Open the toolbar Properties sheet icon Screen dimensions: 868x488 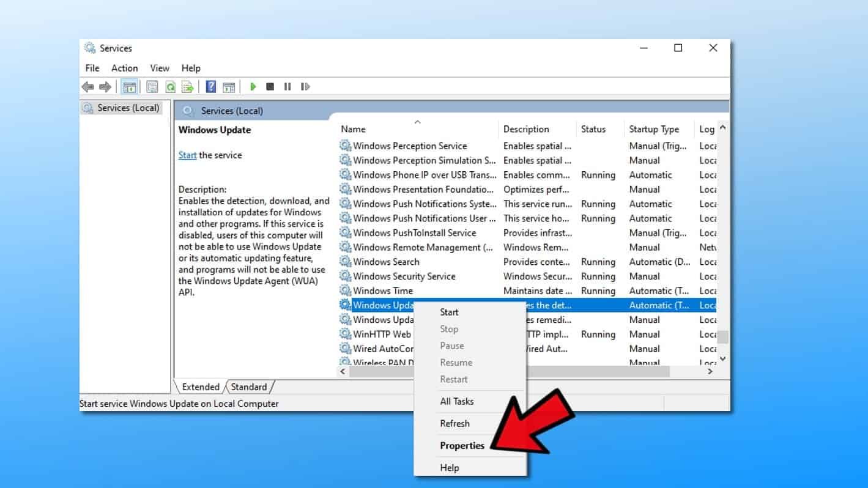[x=152, y=87]
